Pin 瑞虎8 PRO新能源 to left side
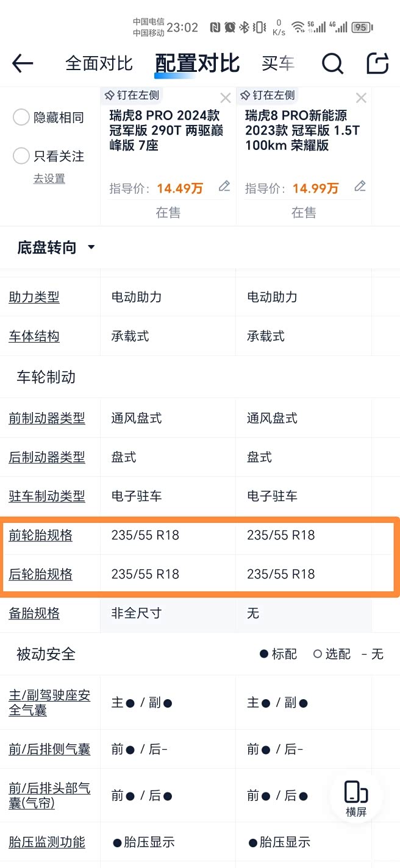This screenshot has height=868, width=400. 267,96
